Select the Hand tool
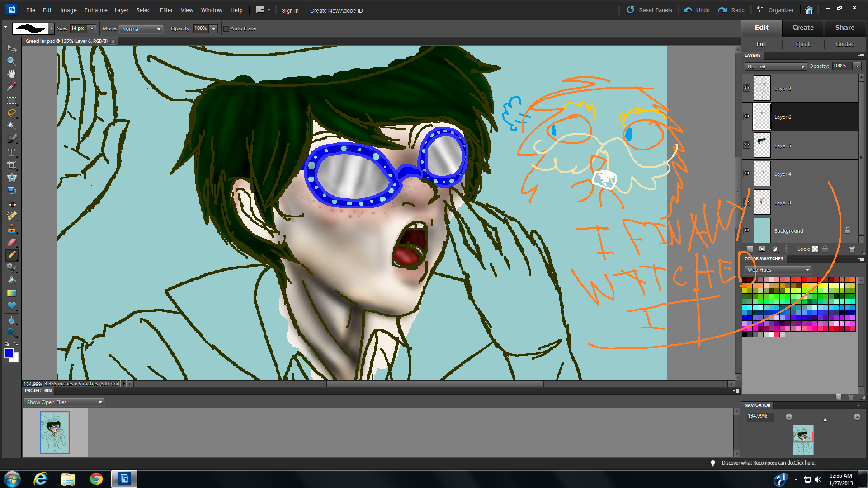Viewport: 868px width, 488px height. point(12,74)
